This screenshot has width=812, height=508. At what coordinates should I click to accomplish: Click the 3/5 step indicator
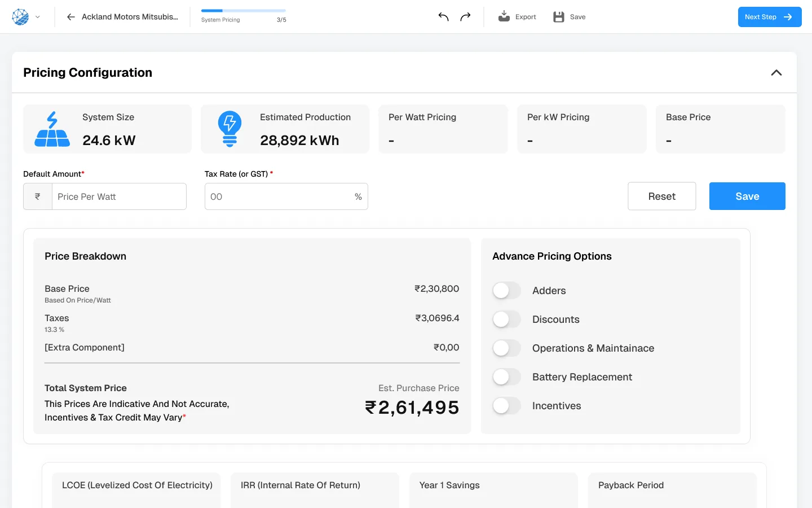point(281,20)
